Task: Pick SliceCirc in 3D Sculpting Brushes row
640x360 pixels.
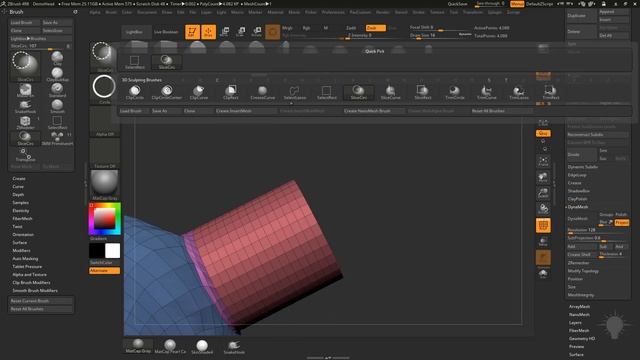Action: coord(358,92)
